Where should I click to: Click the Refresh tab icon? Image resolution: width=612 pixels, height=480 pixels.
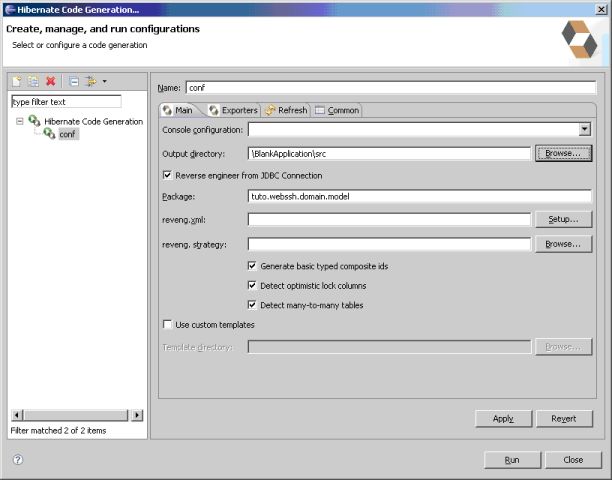pos(270,110)
